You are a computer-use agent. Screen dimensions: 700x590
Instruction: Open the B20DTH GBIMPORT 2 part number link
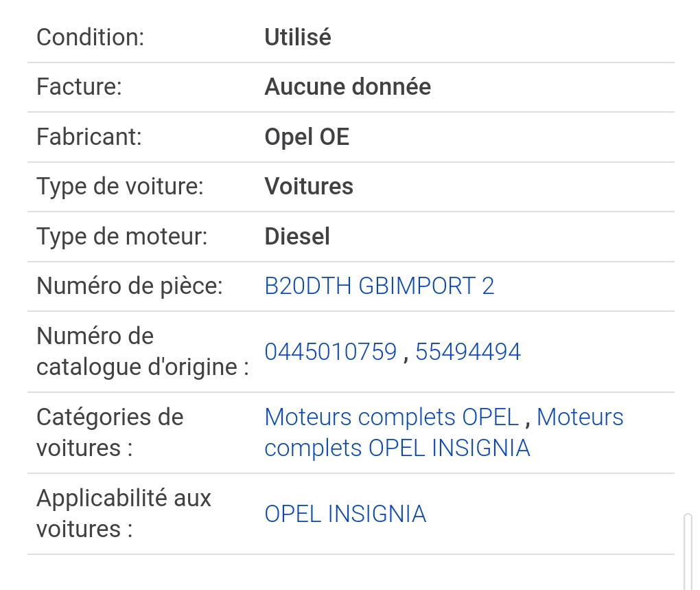(x=379, y=286)
